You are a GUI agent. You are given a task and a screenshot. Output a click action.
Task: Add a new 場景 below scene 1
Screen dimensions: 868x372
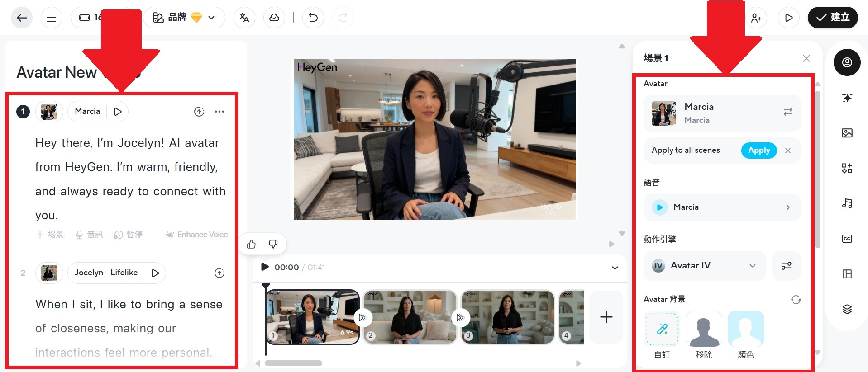pos(50,235)
